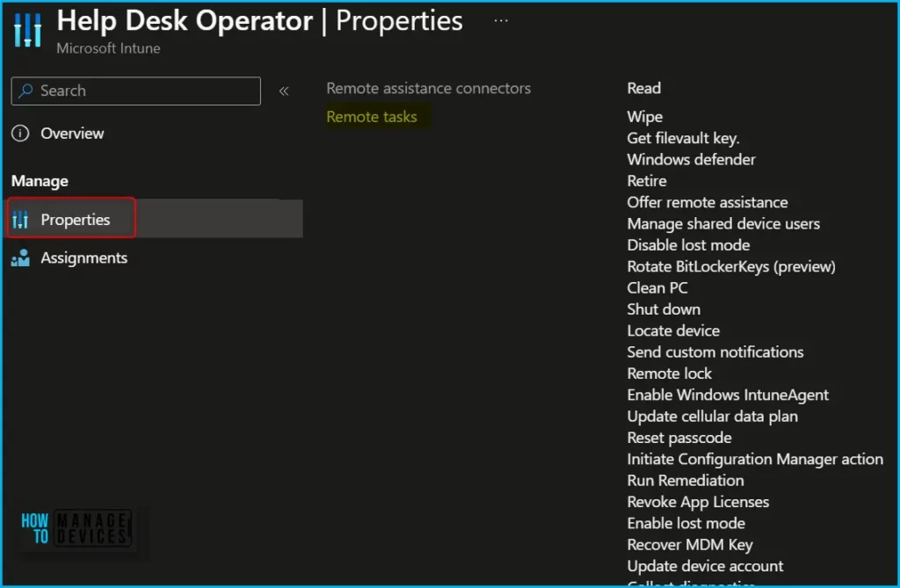Click the Retire permission entry
The image size is (900, 588).
[x=647, y=181]
